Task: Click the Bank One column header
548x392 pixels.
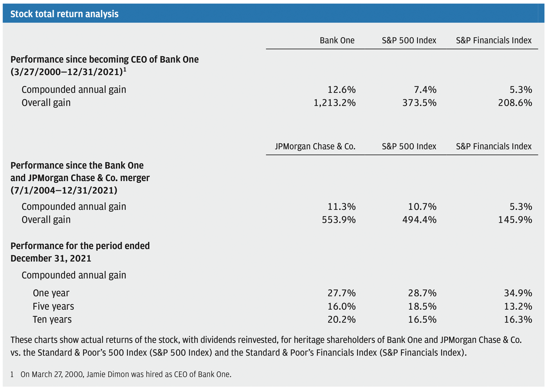Action: (337, 41)
